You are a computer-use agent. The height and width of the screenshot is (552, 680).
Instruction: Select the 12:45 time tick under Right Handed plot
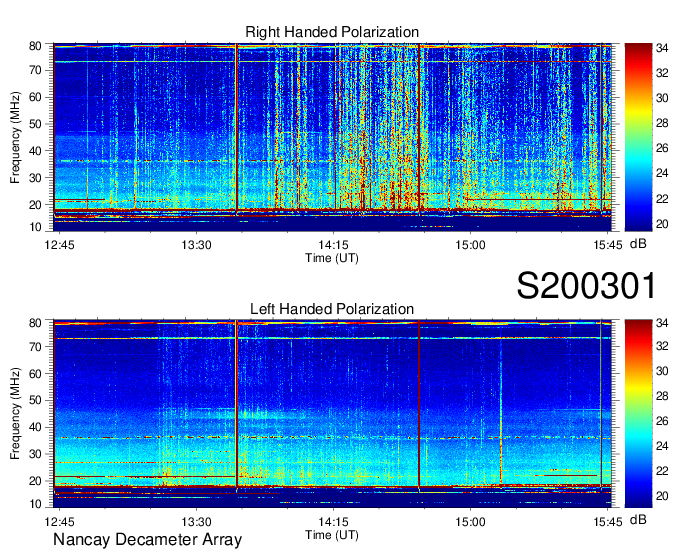pos(59,245)
